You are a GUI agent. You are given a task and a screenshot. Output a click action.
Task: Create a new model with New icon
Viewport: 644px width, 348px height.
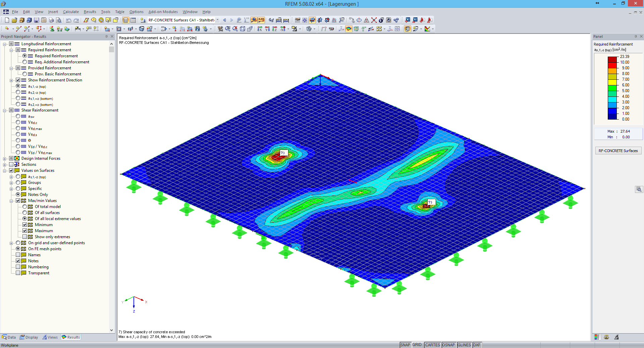(x=7, y=20)
